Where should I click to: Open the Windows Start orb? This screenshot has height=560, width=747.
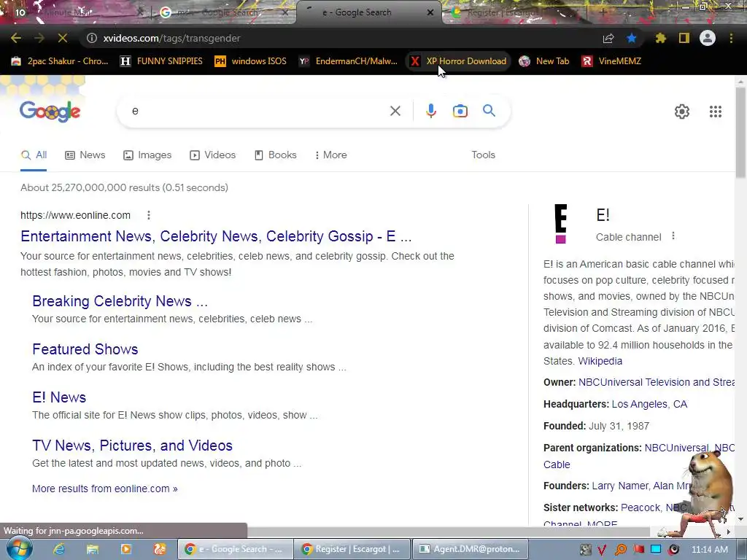pyautogui.click(x=19, y=549)
